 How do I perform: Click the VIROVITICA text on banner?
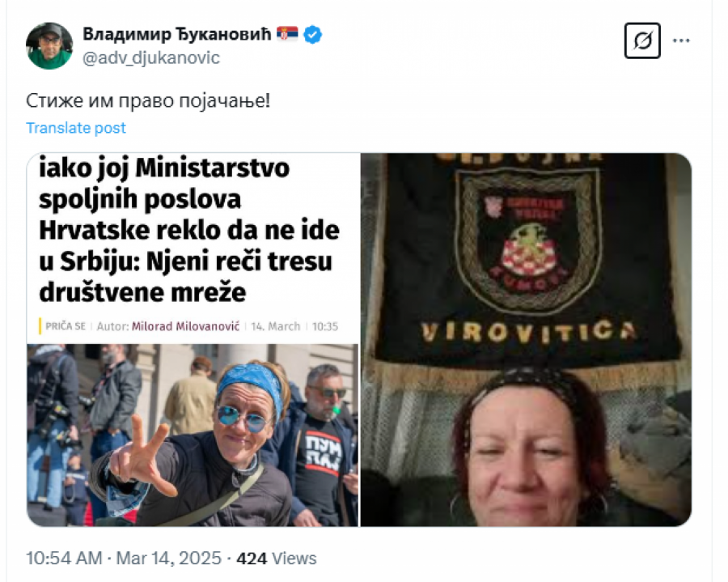pyautogui.click(x=528, y=332)
